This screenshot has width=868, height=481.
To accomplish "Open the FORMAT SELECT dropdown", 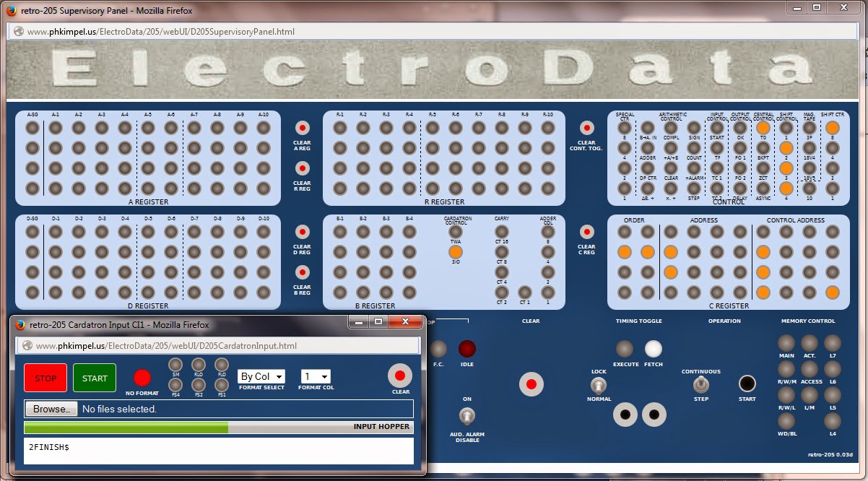I will tap(261, 376).
